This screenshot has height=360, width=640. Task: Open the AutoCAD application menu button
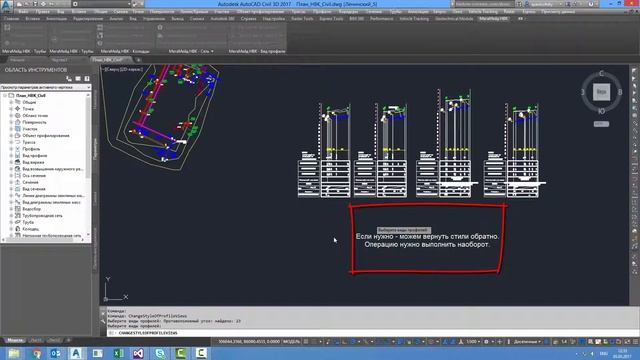tap(6, 7)
